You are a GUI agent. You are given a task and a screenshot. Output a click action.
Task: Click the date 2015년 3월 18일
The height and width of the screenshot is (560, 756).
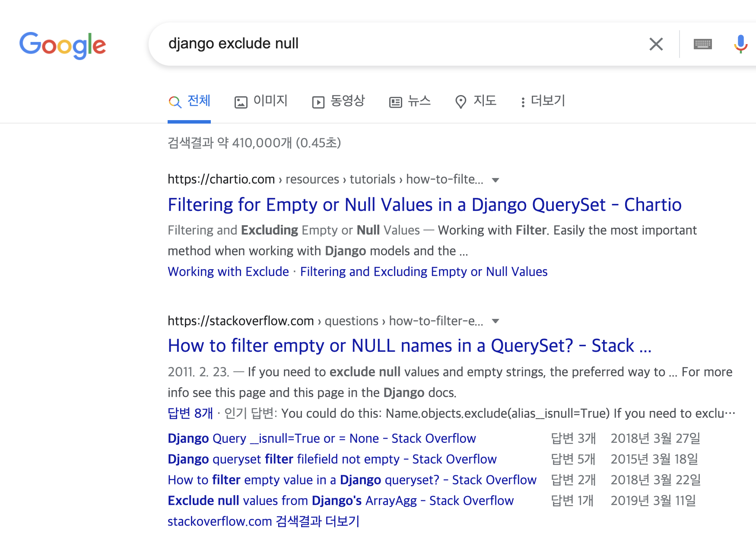pos(654,459)
